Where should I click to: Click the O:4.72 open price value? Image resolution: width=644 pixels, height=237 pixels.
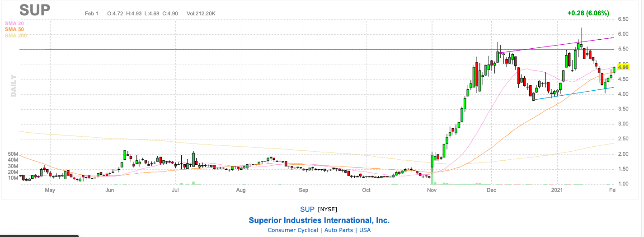coord(116,14)
